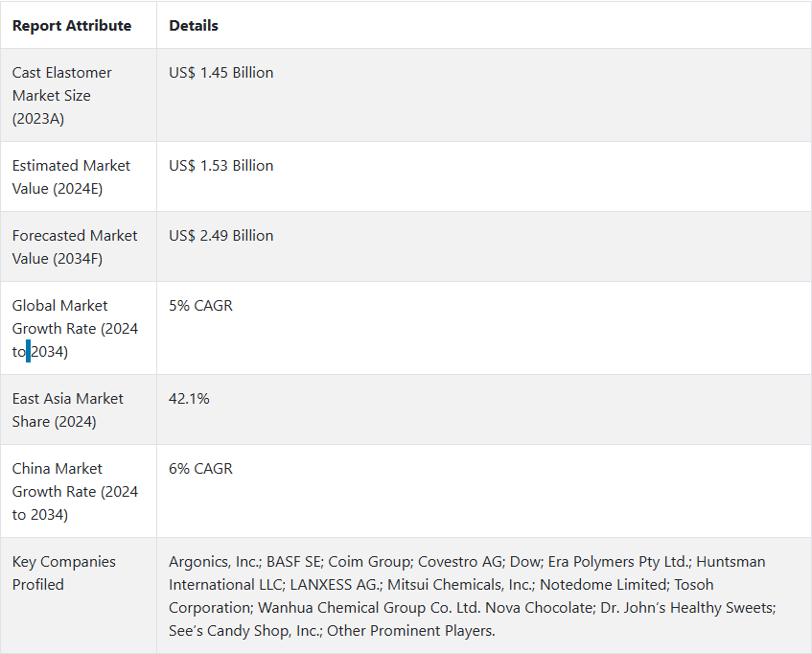Image resolution: width=812 pixels, height=654 pixels.
Task: Click 'Argonics, Inc.' in the company list
Action: click(213, 562)
